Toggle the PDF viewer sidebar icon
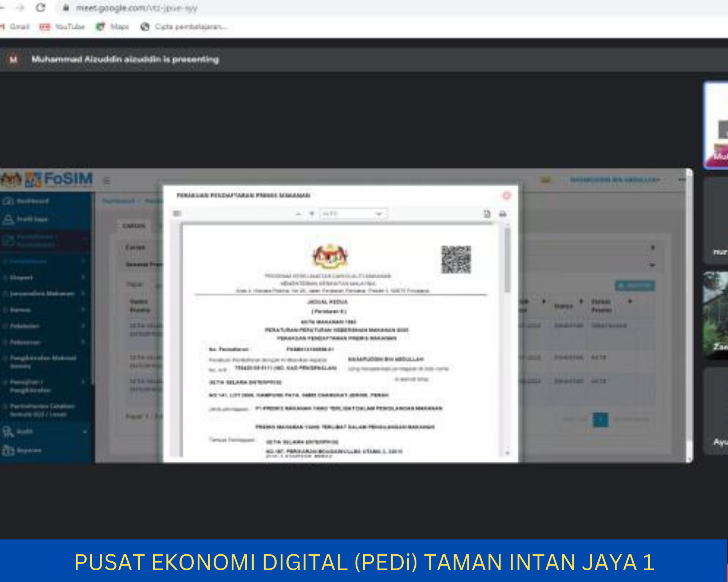This screenshot has width=728, height=582. tap(177, 214)
